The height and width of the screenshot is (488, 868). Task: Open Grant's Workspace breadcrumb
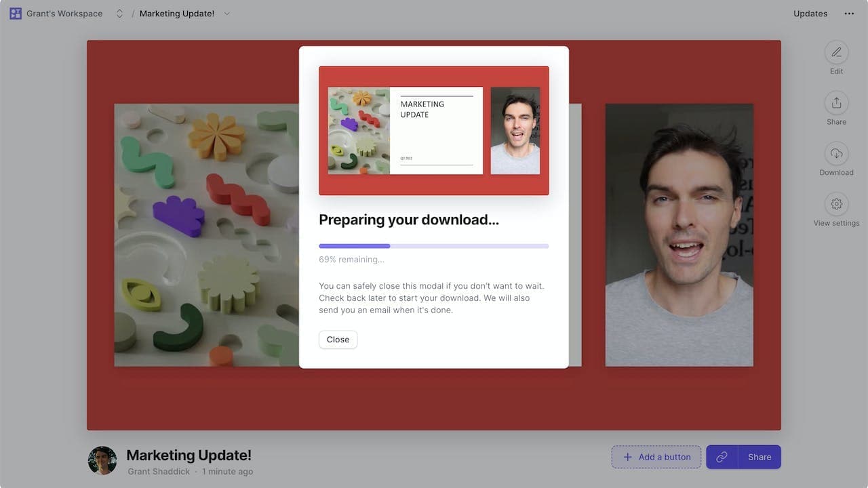click(x=65, y=14)
